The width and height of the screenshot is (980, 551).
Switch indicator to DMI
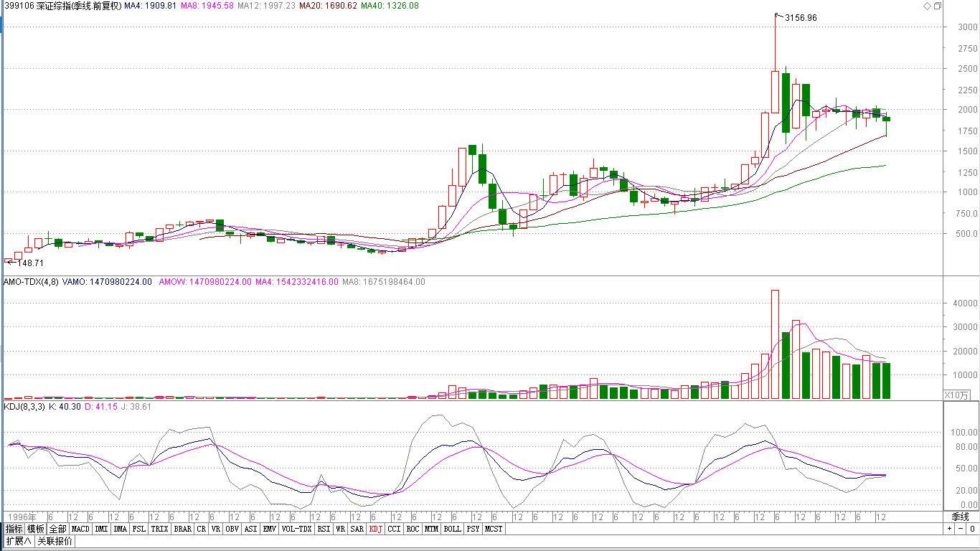pyautogui.click(x=101, y=529)
